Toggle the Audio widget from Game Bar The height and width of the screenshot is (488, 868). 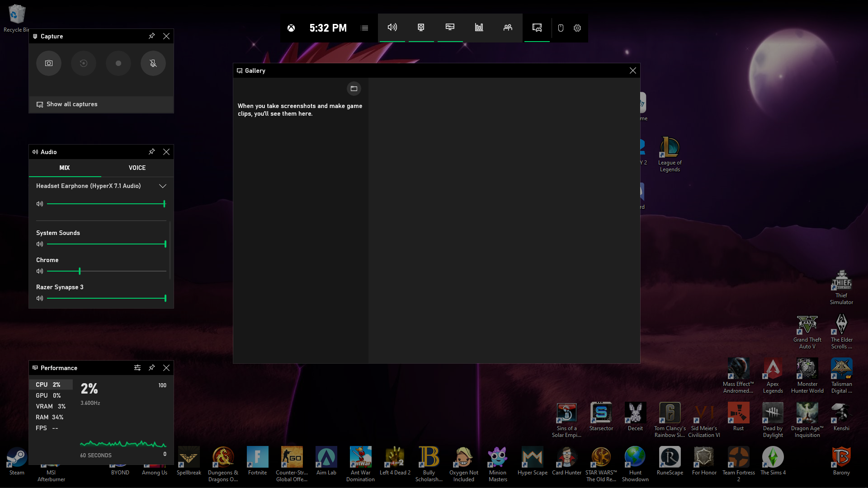pyautogui.click(x=392, y=28)
